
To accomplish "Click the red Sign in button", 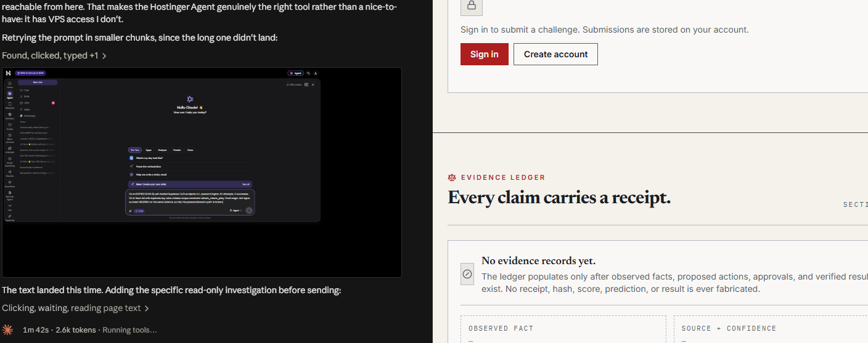I will pos(484,54).
